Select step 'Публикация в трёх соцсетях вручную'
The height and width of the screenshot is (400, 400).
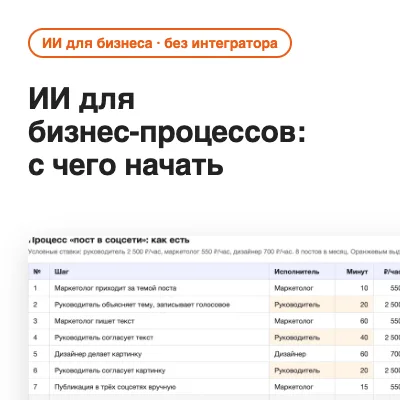(x=115, y=387)
